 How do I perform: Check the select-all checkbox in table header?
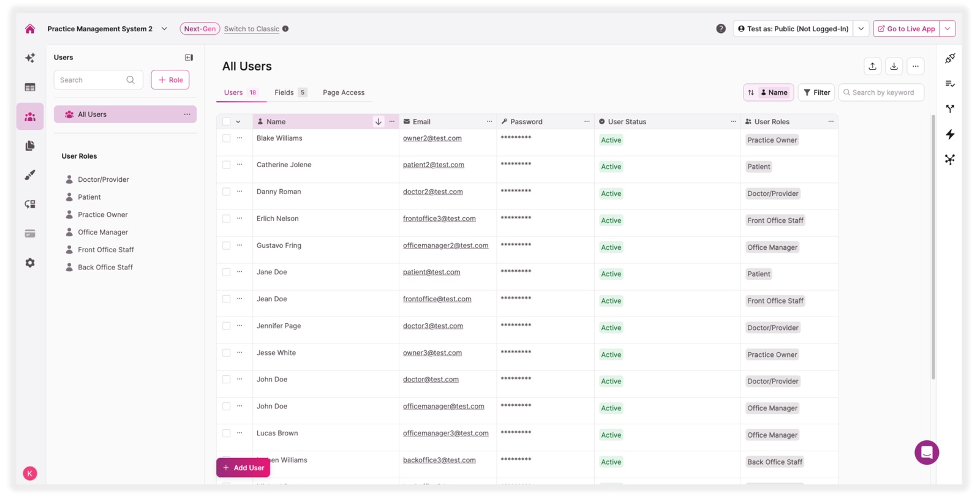(227, 122)
